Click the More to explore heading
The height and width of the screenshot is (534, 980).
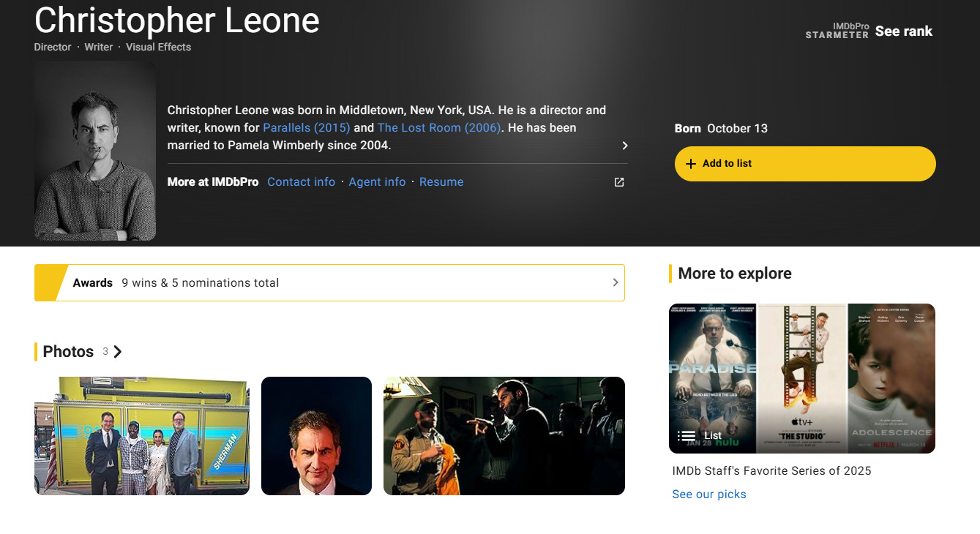click(x=735, y=274)
